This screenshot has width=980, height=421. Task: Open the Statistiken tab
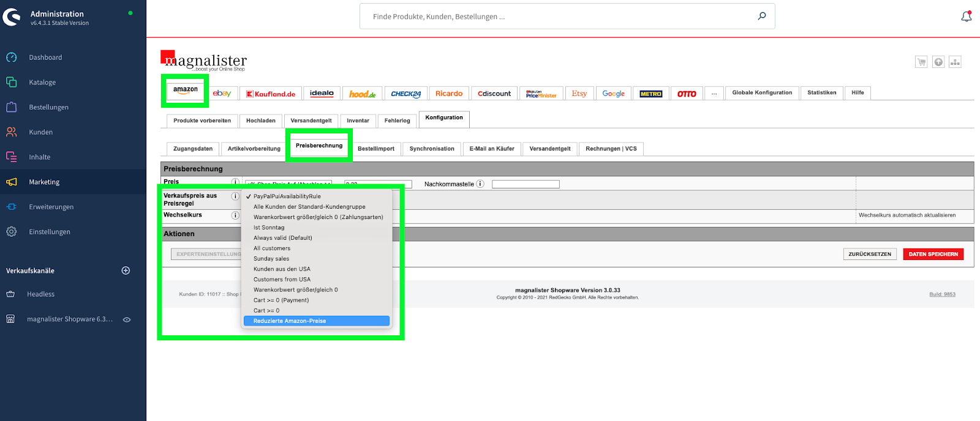(821, 92)
